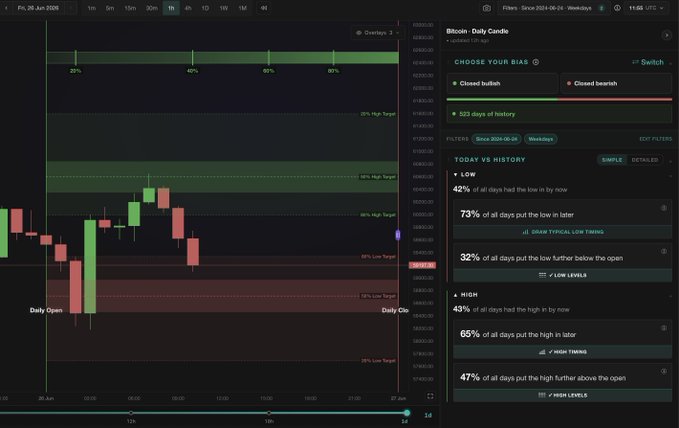Click the rewind icon after the timeframes

[264, 8]
